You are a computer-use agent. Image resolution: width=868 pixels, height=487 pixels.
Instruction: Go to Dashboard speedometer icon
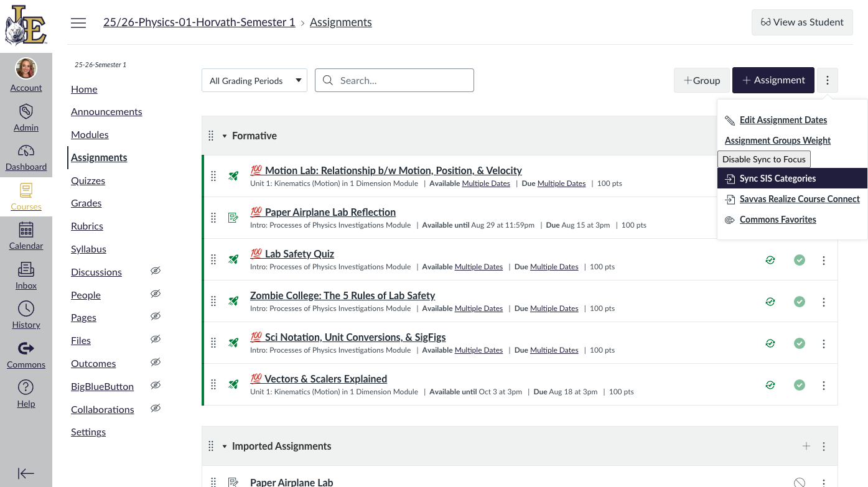tap(26, 151)
